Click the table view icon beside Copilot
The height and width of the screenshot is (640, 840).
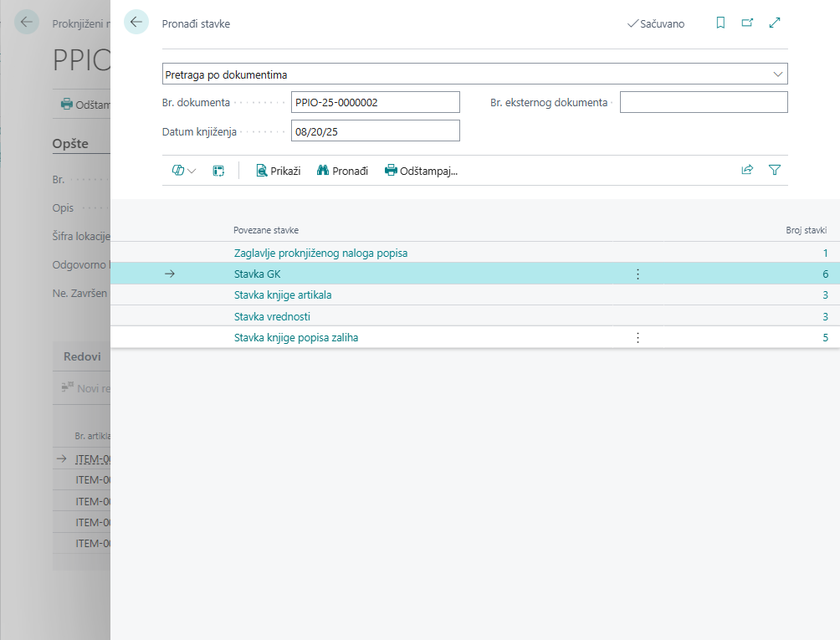click(x=218, y=171)
